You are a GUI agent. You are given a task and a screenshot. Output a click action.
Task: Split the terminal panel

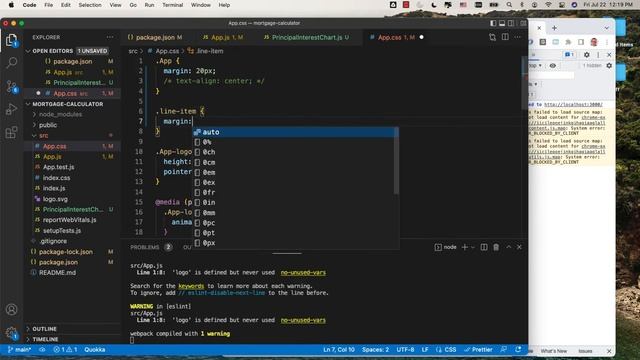pyautogui.click(x=484, y=247)
